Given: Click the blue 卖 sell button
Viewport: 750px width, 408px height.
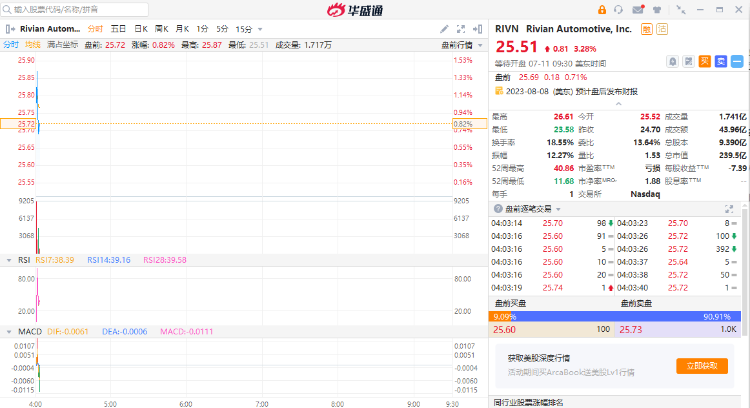Looking at the screenshot, I should tap(721, 62).
